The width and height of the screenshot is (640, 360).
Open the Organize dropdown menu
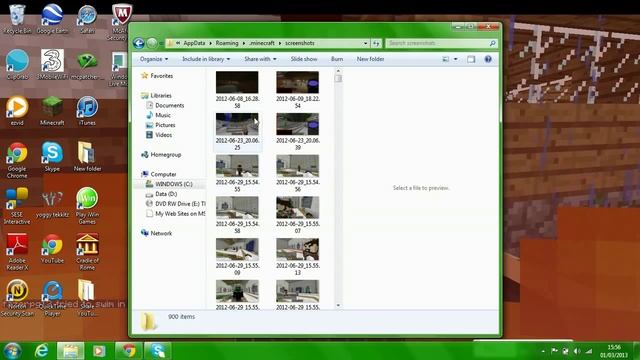(x=153, y=59)
